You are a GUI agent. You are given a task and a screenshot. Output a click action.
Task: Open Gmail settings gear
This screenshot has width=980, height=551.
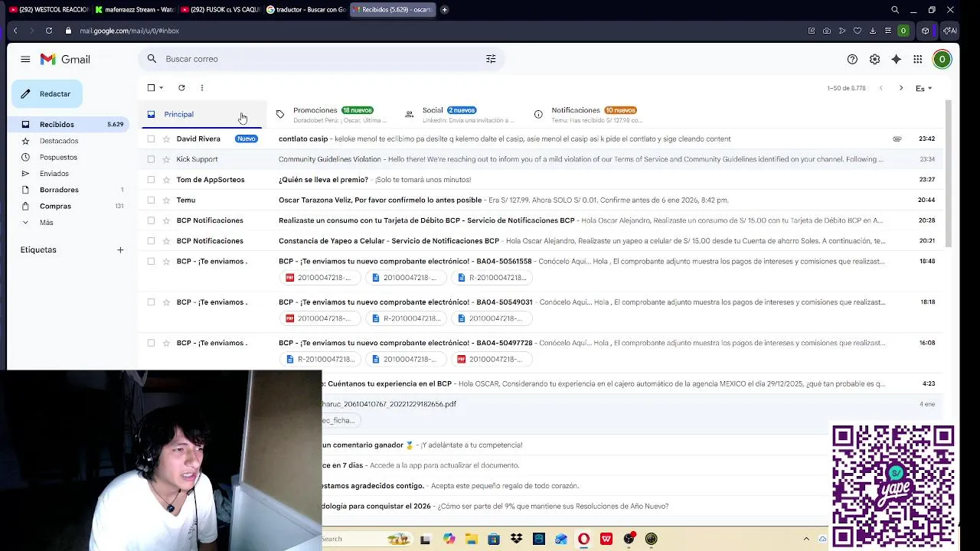tap(874, 59)
